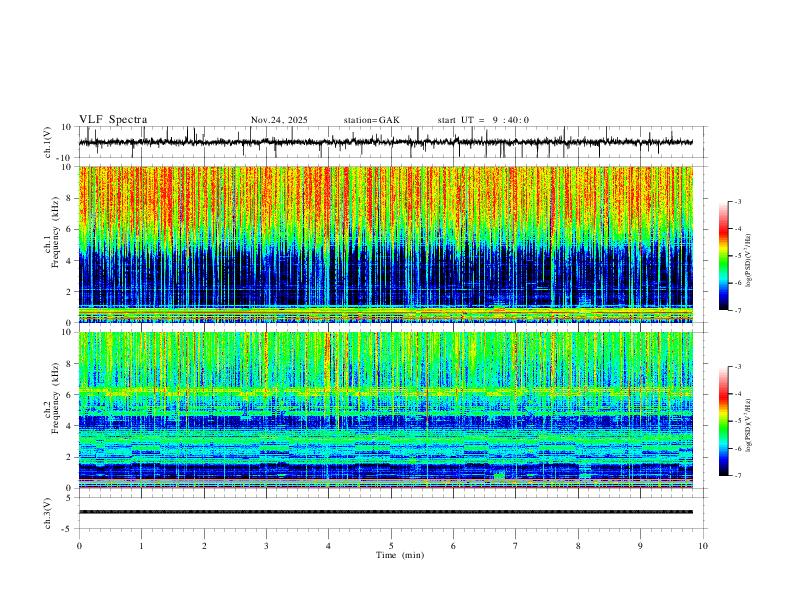Click the "ch.3(V)" axis label
This screenshot has width=792, height=612.
pos(48,514)
